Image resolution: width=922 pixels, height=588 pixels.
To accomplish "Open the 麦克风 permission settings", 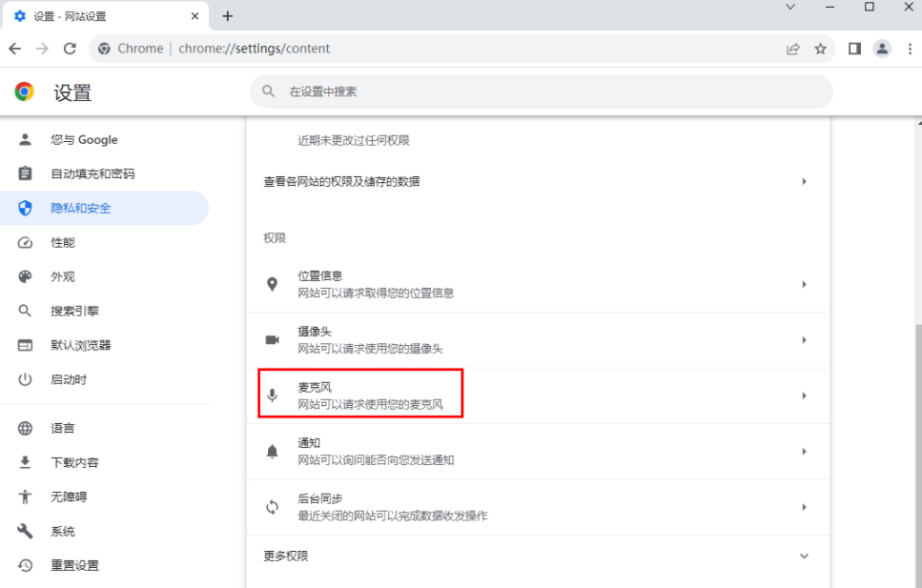I will [x=538, y=395].
